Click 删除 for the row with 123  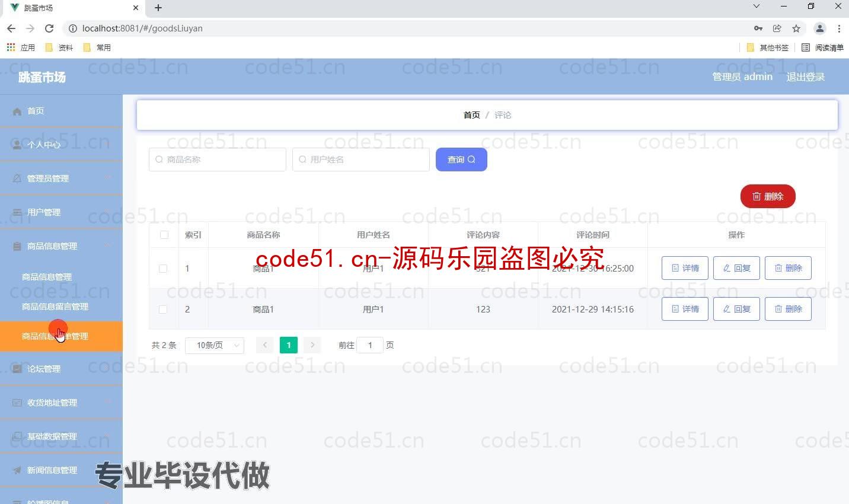point(788,309)
